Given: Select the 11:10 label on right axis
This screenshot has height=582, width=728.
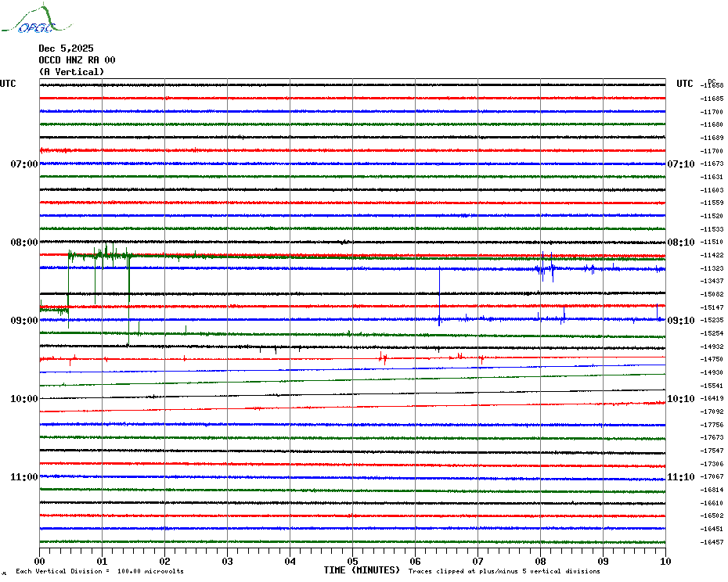Looking at the screenshot, I should tap(680, 477).
